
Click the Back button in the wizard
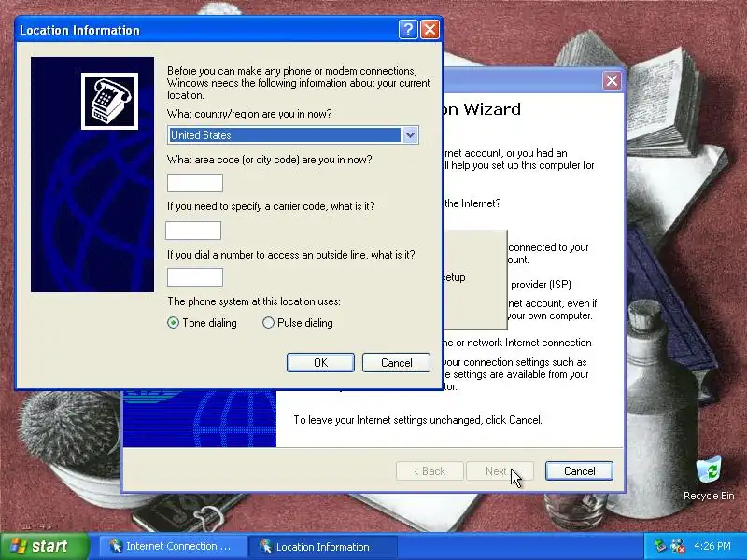(430, 471)
